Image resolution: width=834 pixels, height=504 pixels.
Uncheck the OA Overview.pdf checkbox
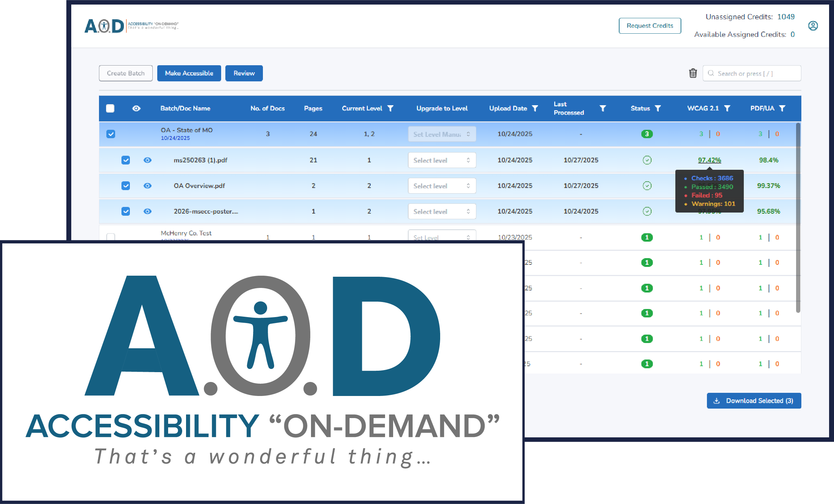125,186
